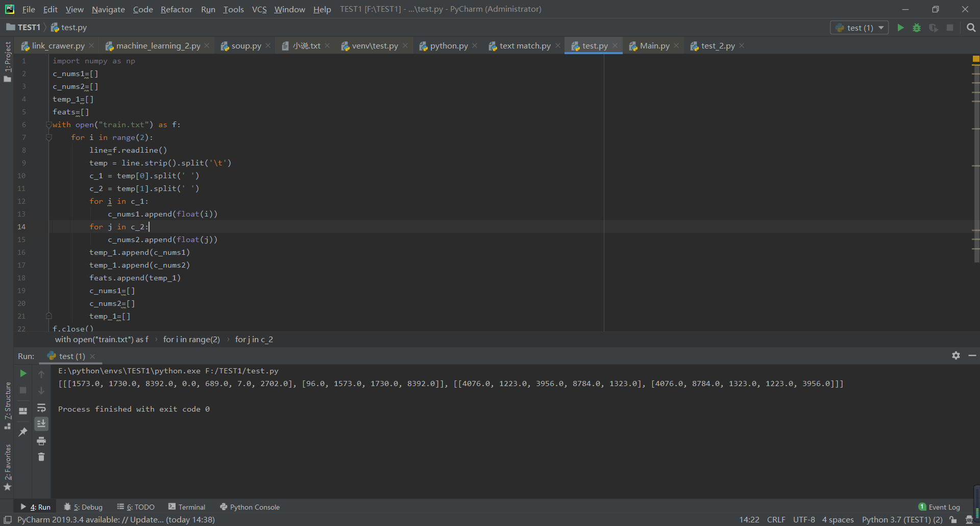The height and width of the screenshot is (526, 980).
Task: Pin the test (1) run tab
Action: [22, 432]
